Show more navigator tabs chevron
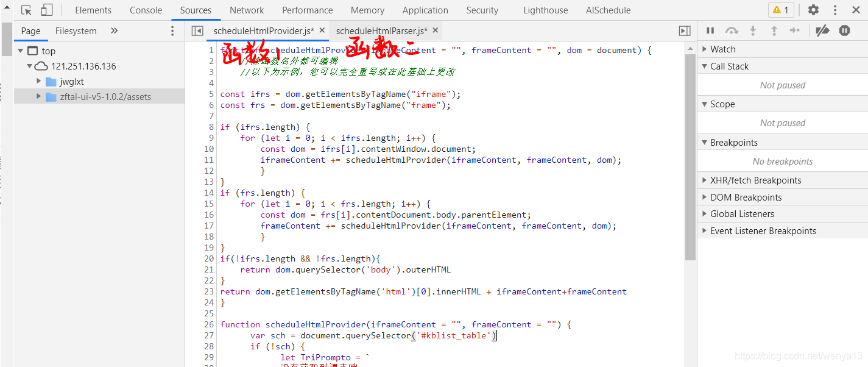This screenshot has width=868, height=367. tap(115, 30)
